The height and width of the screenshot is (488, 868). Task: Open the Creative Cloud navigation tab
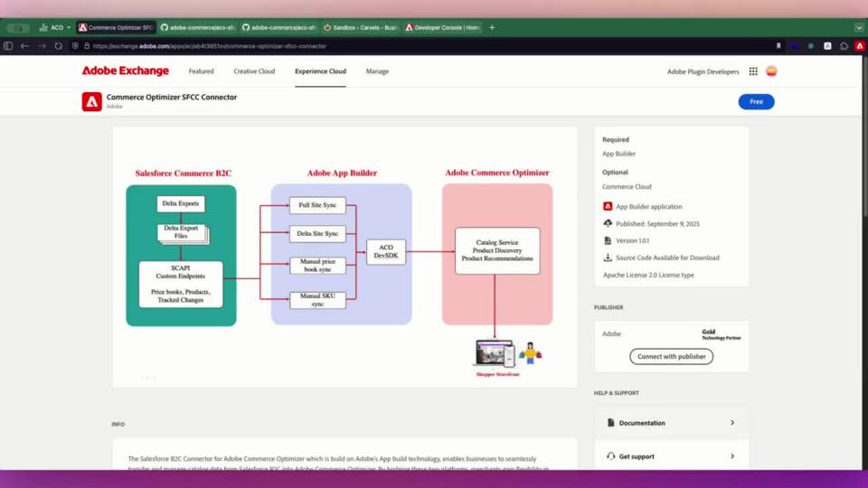pos(254,71)
